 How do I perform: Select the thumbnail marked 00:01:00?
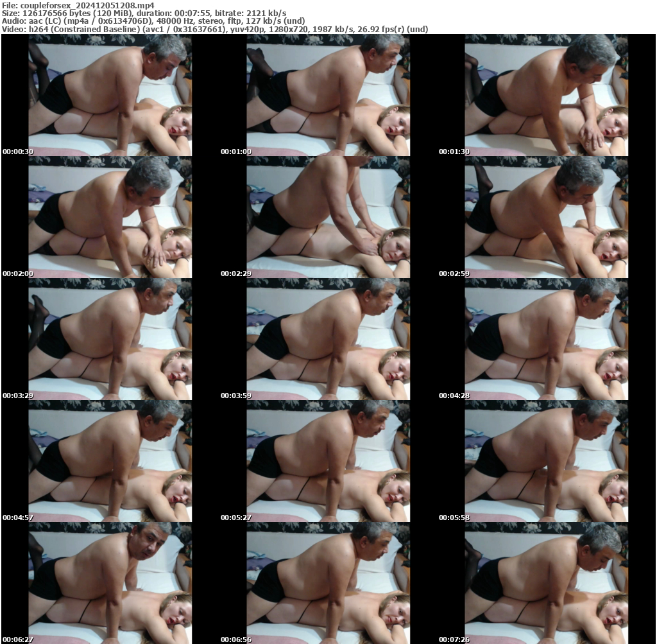coord(328,95)
